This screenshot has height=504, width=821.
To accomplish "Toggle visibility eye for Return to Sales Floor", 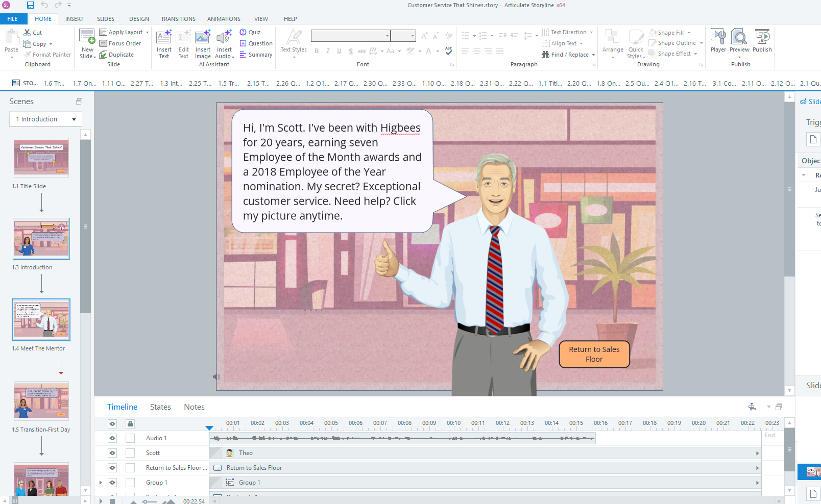I will 112,468.
